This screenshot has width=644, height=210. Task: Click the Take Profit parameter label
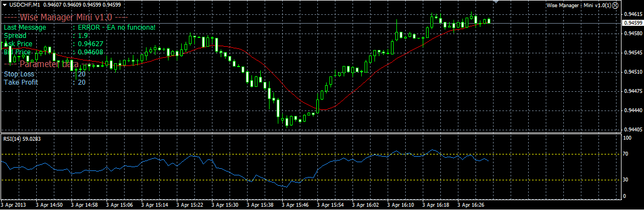(x=21, y=82)
